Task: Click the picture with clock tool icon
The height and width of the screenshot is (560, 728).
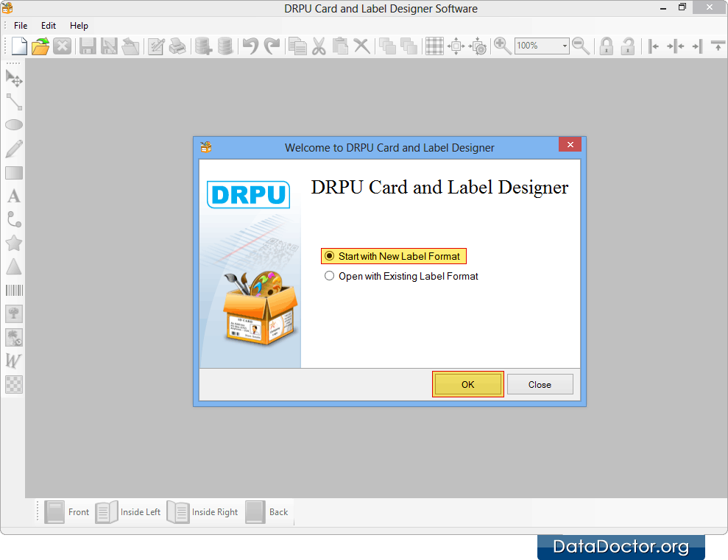Action: click(x=14, y=337)
